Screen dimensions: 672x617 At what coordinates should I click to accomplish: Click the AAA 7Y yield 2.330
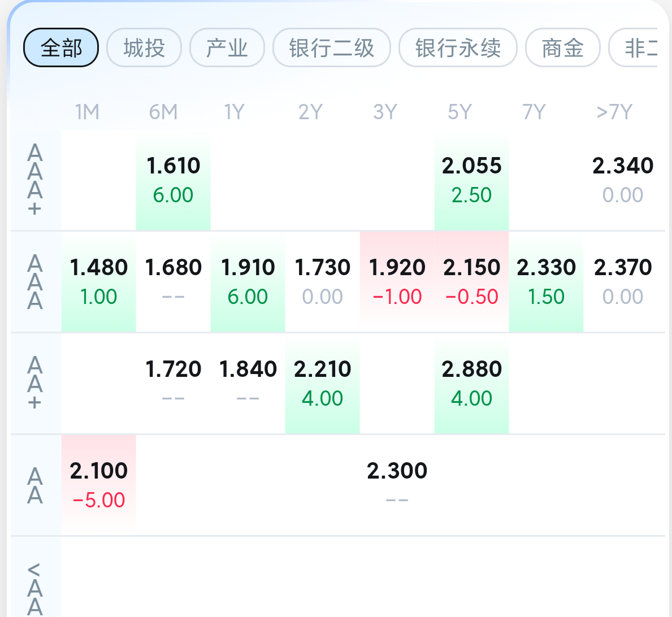(546, 281)
